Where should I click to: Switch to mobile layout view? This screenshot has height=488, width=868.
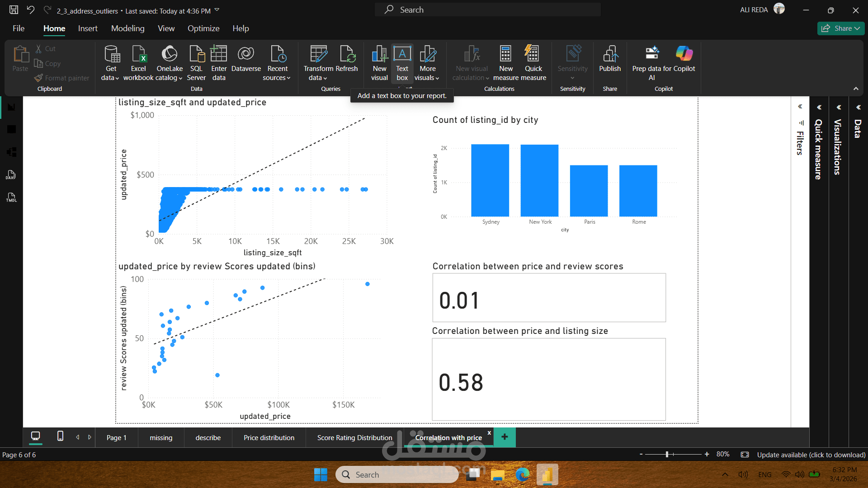tap(60, 436)
